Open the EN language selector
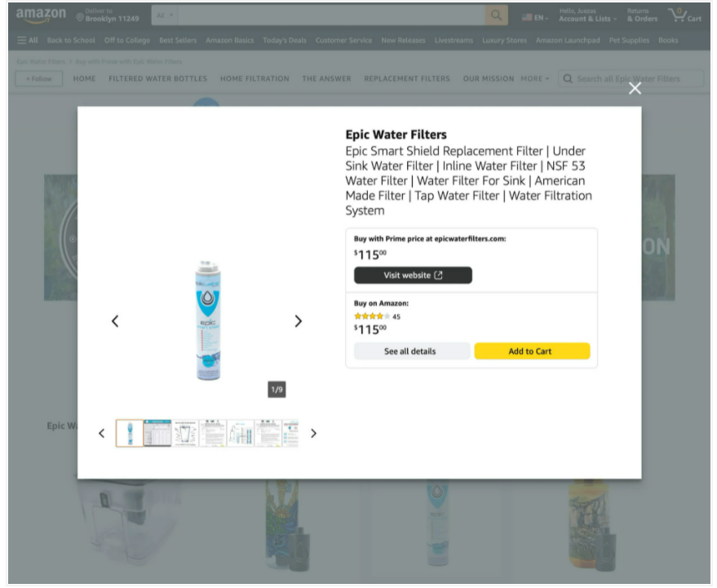 tap(535, 16)
